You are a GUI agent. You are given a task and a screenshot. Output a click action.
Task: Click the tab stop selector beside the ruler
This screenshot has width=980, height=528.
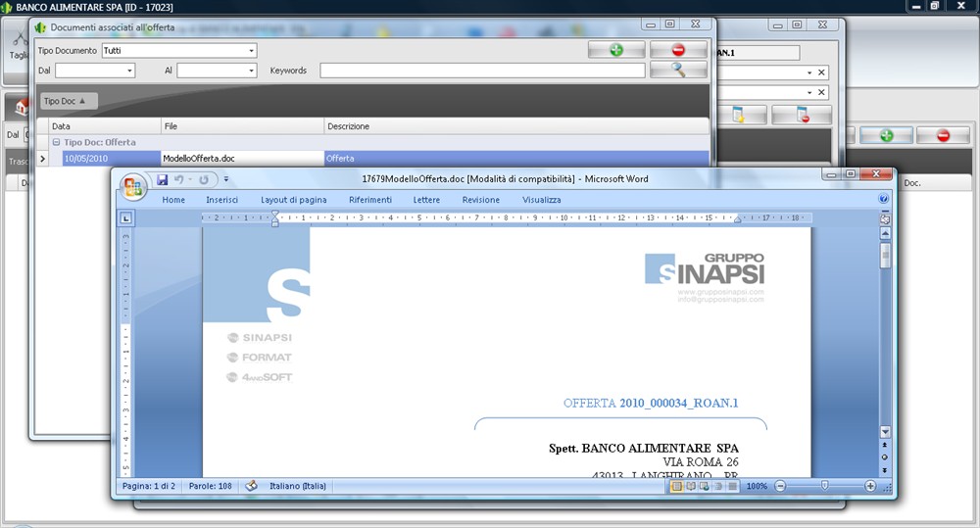126,218
